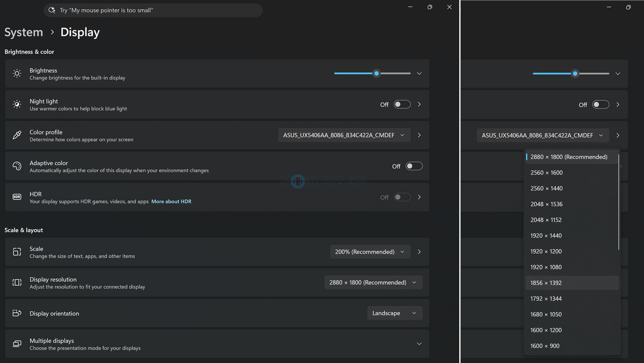Image resolution: width=644 pixels, height=363 pixels.
Task: Toggle the HDR switch
Action: 402,197
